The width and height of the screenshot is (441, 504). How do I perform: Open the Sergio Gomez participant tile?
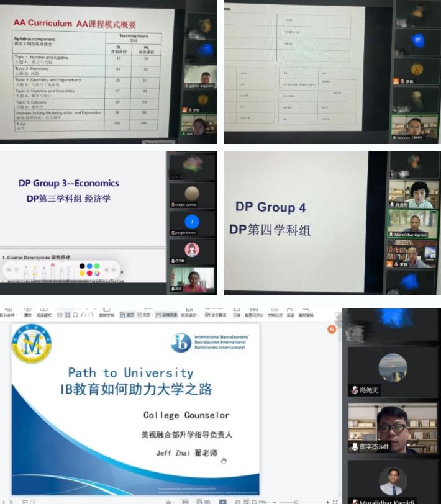[192, 195]
